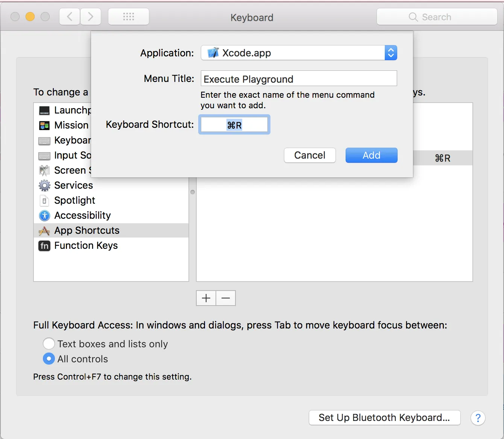Click the fn Function Keys icon
Screen dimensions: 504x439
[x=44, y=246]
